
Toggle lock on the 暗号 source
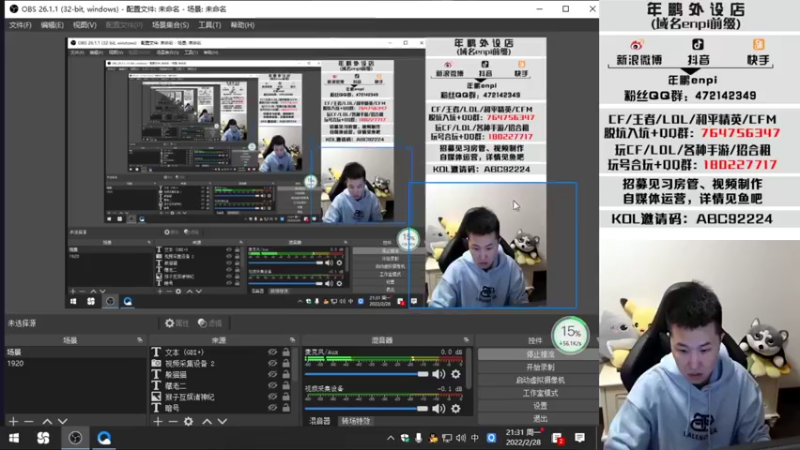[286, 408]
